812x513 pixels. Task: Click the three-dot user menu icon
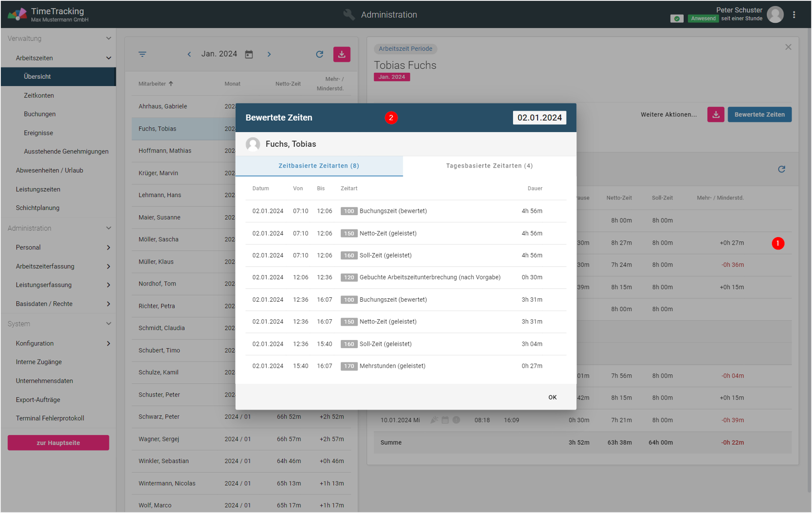(794, 15)
